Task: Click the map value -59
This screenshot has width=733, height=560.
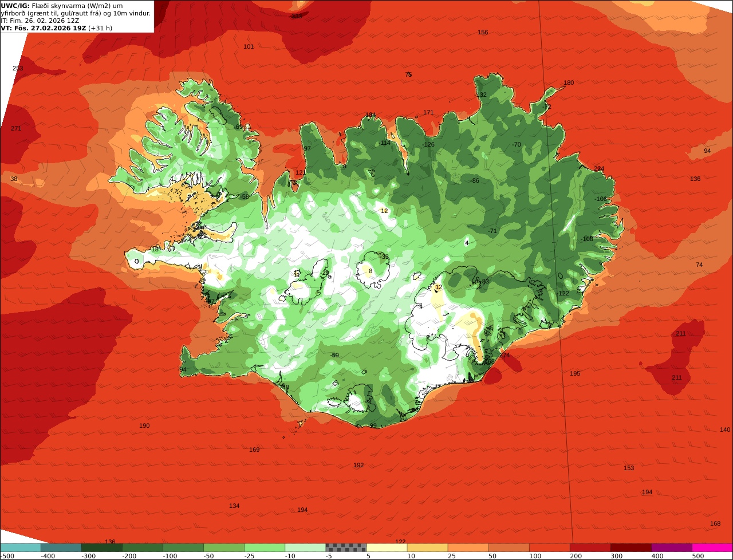Action: [x=334, y=355]
